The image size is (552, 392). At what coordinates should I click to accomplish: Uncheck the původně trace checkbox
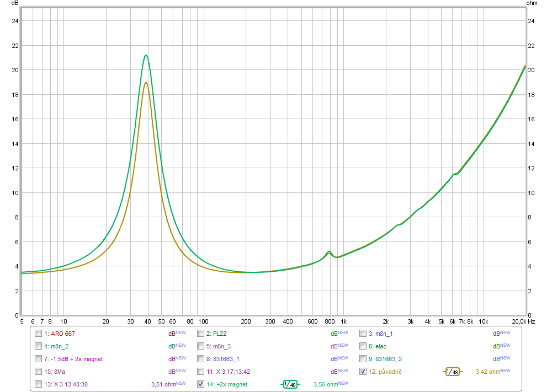(363, 371)
